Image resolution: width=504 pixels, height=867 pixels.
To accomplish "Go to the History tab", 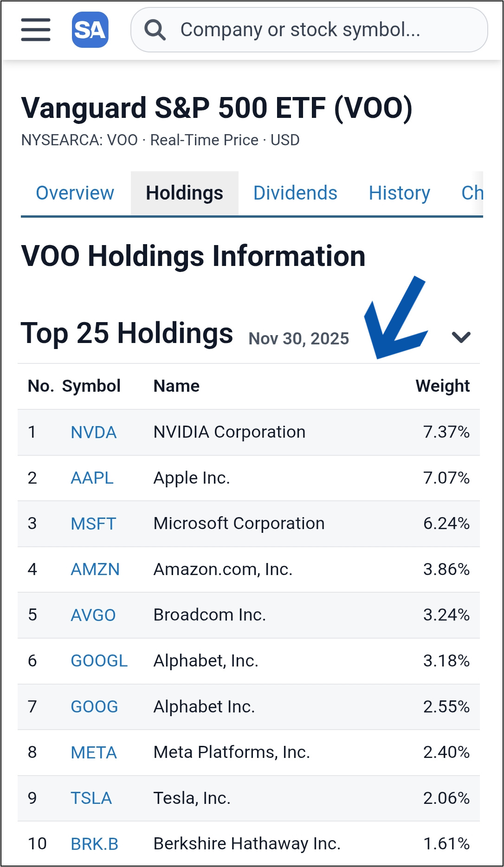I will coord(399,193).
